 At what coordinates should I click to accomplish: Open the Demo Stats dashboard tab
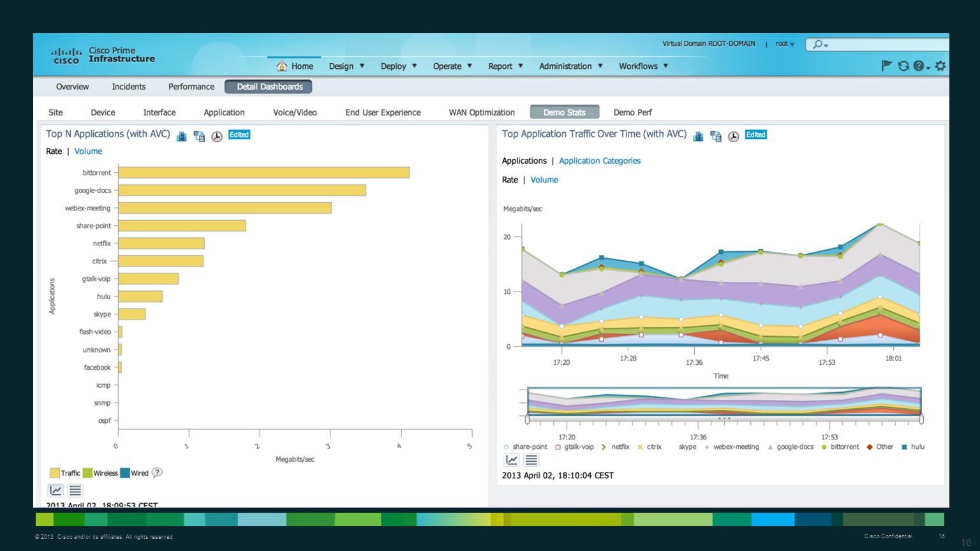tap(565, 112)
